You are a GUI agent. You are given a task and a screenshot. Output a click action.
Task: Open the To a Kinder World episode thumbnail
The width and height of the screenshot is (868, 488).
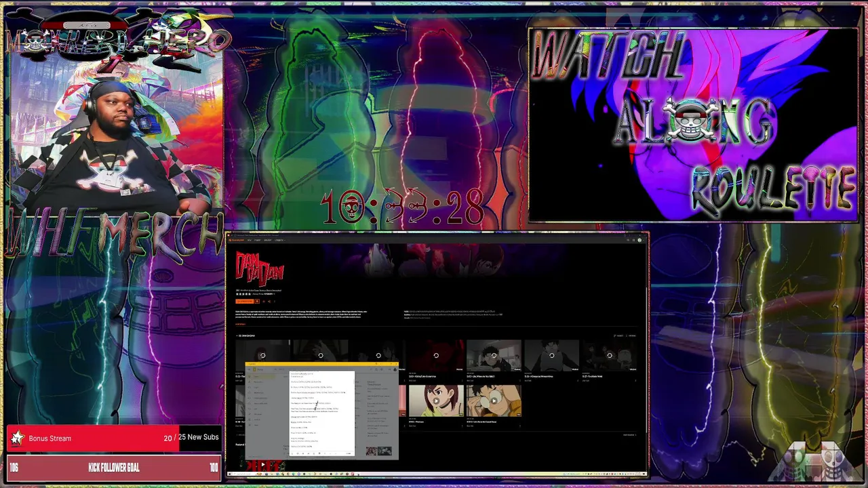609,355
